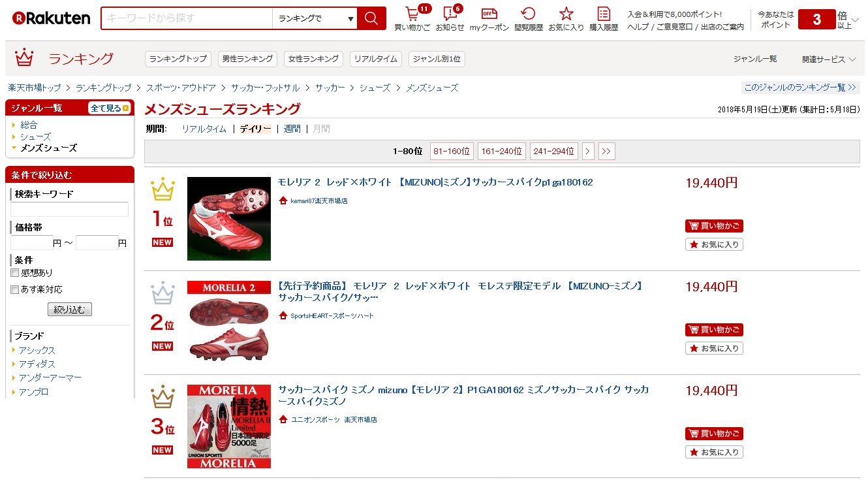Add rank 3 item to お気に入り
868x482 pixels.
[x=714, y=452]
